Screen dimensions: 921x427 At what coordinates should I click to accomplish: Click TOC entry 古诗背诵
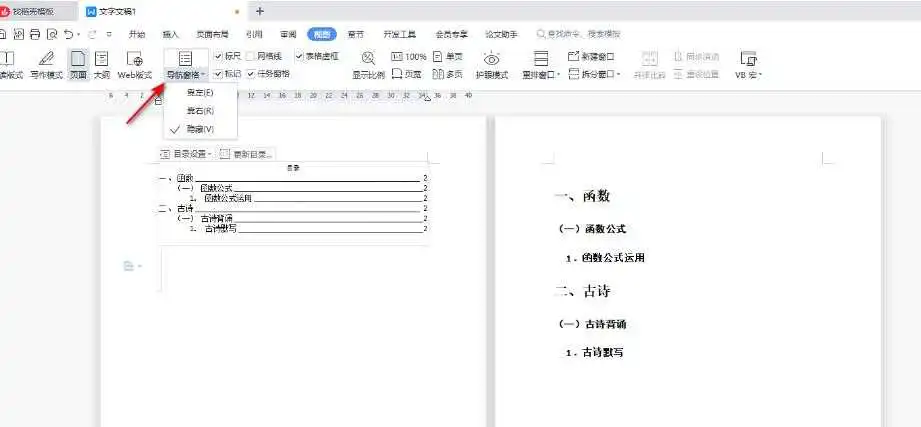(x=216, y=218)
